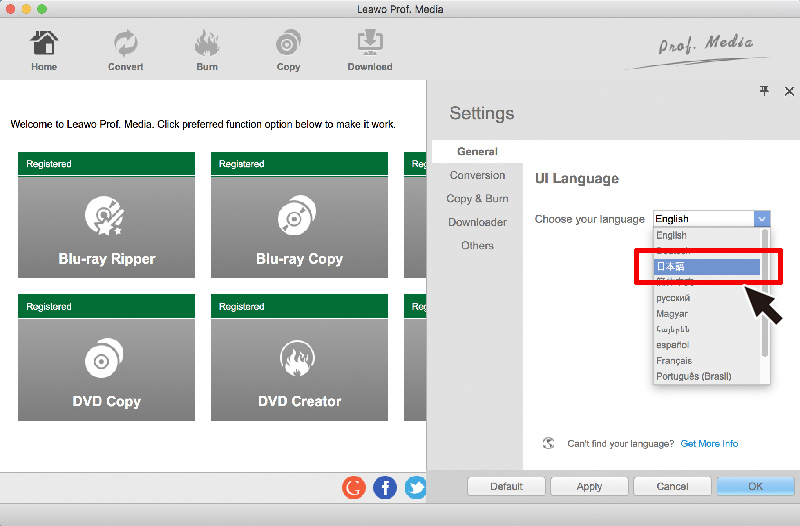
Task: Pin the Settings panel
Action: (x=764, y=91)
